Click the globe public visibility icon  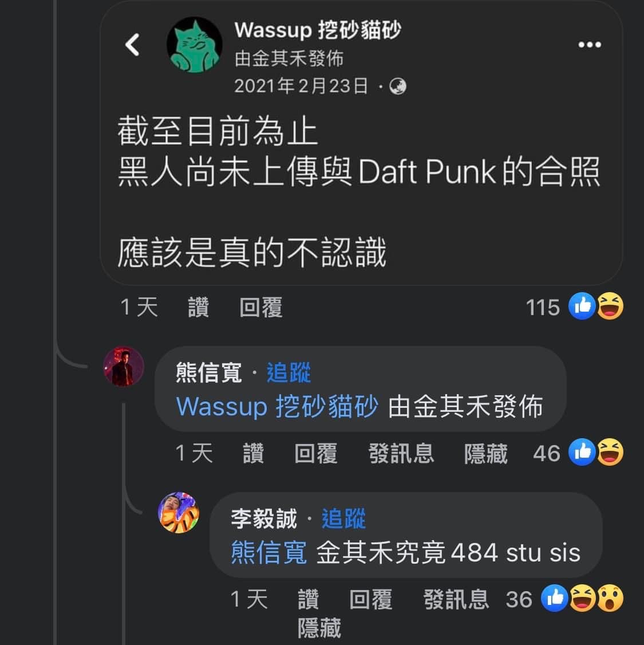coord(397,86)
